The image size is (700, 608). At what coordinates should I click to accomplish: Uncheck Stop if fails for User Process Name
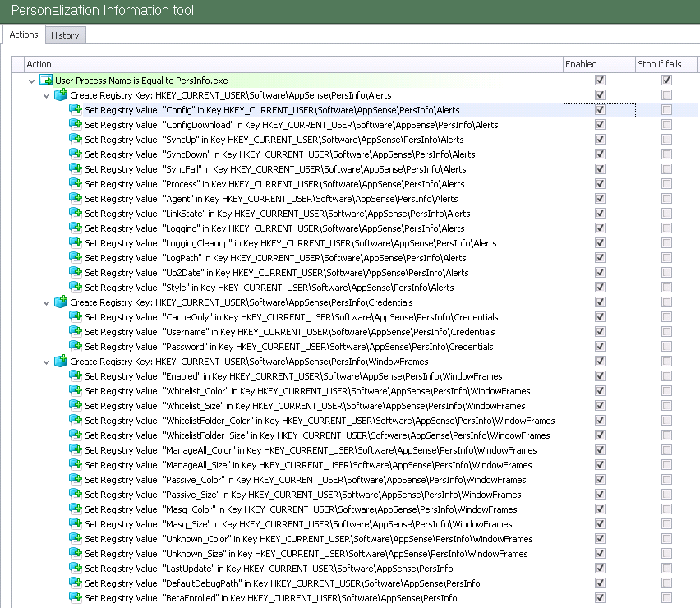[x=666, y=81]
